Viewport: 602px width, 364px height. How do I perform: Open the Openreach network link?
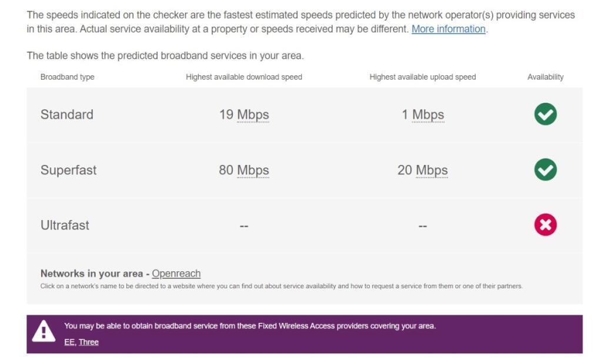click(x=176, y=274)
